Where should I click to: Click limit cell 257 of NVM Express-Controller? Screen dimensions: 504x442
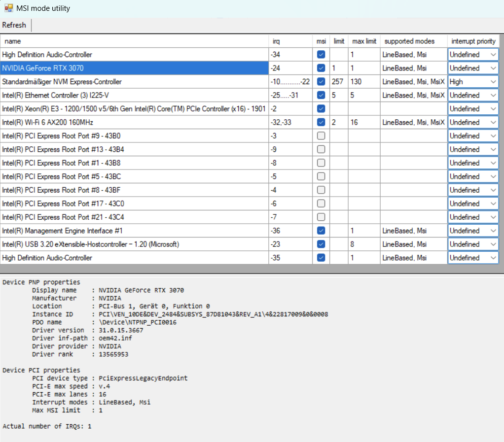click(x=339, y=82)
